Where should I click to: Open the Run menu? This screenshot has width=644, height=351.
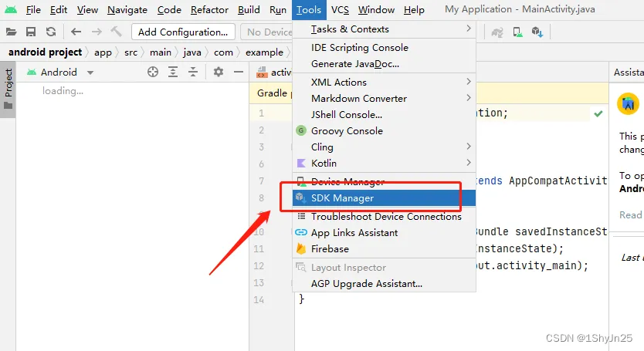[x=278, y=9]
